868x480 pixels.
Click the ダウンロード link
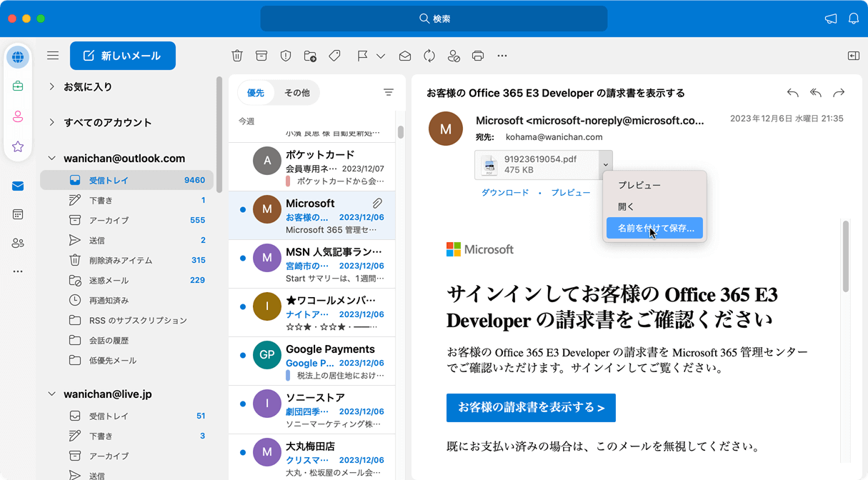tap(505, 193)
